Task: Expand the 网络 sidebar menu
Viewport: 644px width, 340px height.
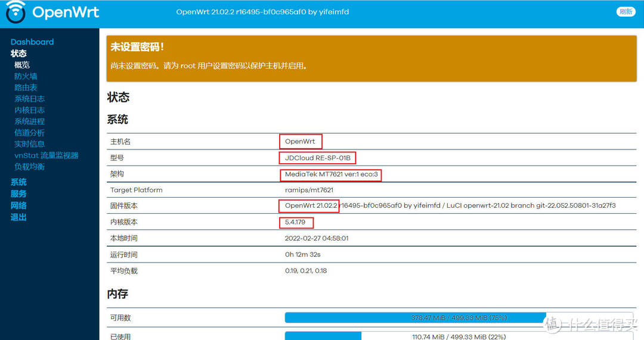Action: click(18, 205)
